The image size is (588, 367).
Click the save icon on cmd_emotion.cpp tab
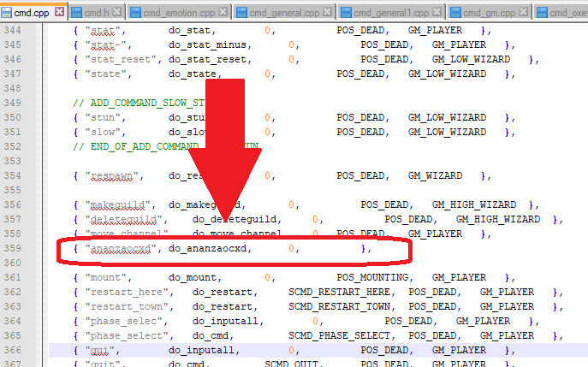pyautogui.click(x=135, y=12)
